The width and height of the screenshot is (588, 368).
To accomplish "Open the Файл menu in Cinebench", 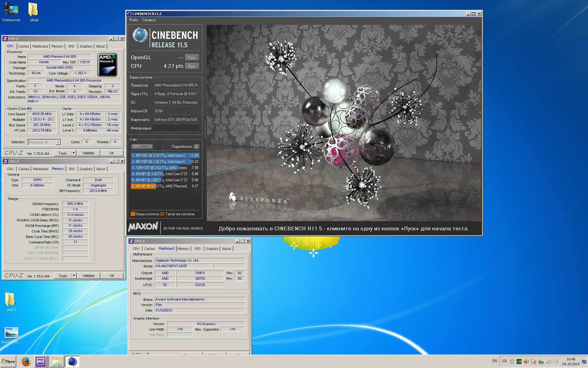I will 134,20.
